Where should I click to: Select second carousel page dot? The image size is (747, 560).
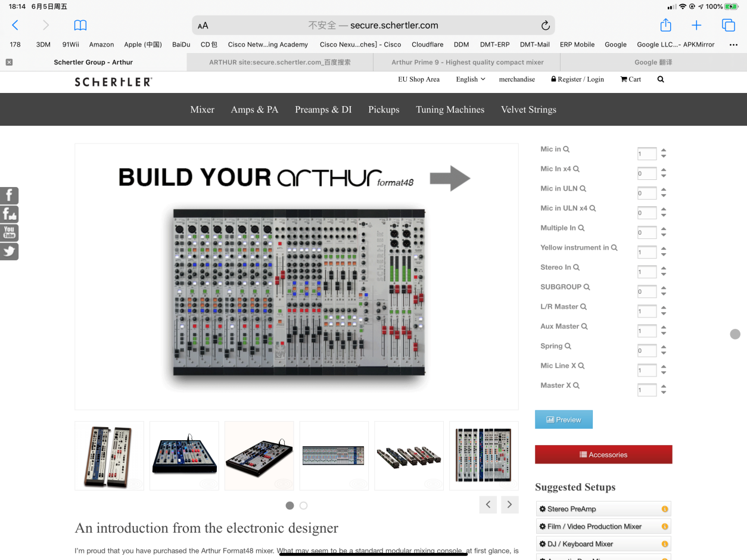click(304, 506)
